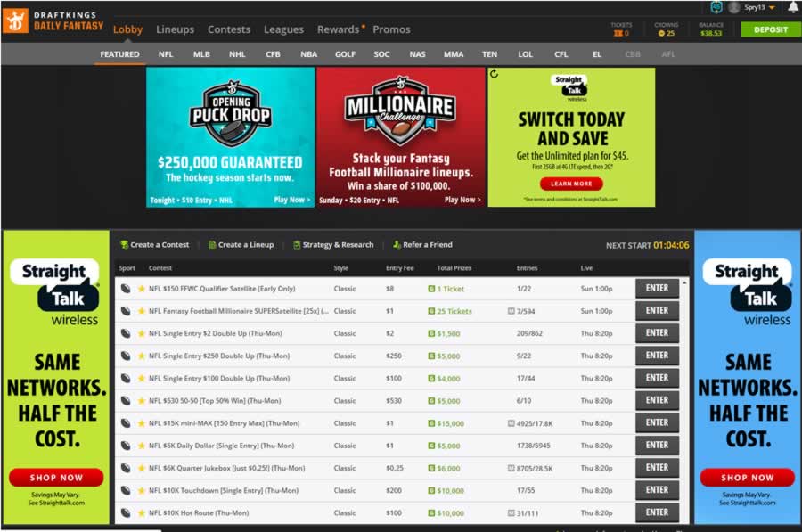Open the Contests tab
The height and width of the screenshot is (532, 802).
point(229,29)
